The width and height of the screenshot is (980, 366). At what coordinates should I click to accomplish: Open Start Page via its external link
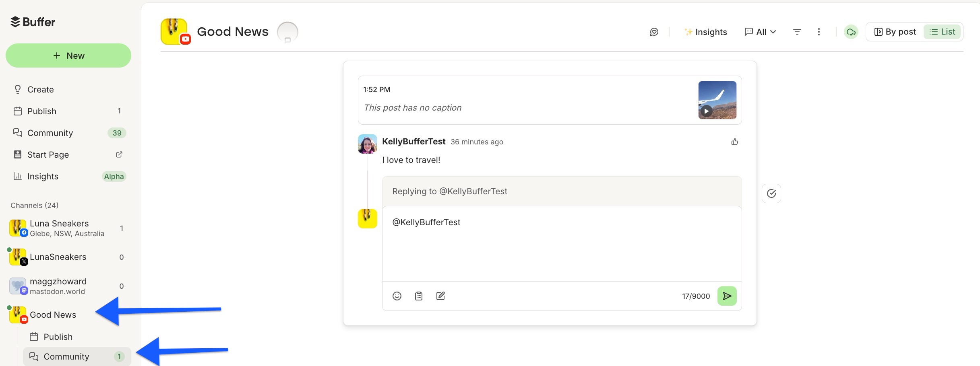point(119,154)
